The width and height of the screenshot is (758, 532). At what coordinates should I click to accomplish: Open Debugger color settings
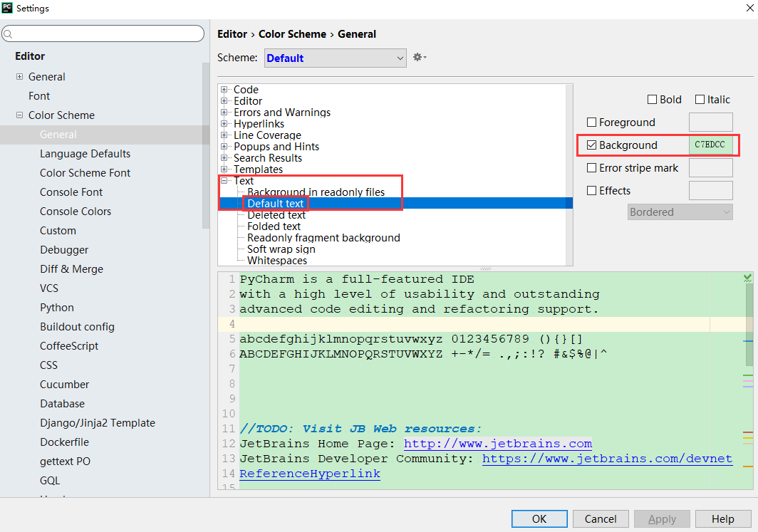tap(64, 250)
